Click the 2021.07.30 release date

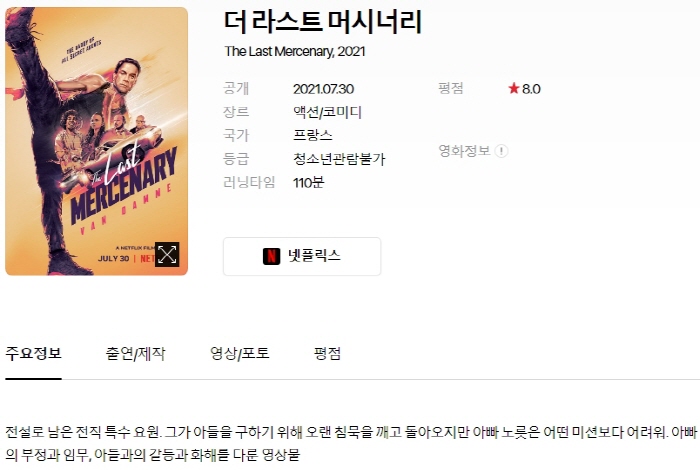point(323,89)
